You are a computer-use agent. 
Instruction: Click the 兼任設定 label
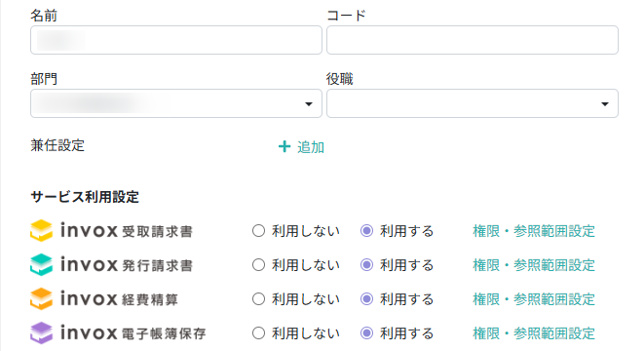tap(57, 145)
